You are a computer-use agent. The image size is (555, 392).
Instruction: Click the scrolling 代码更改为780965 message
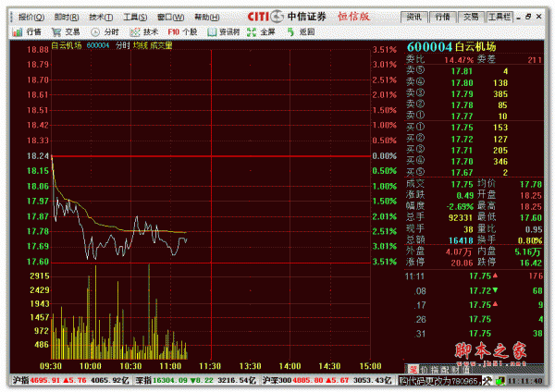pyautogui.click(x=440, y=381)
